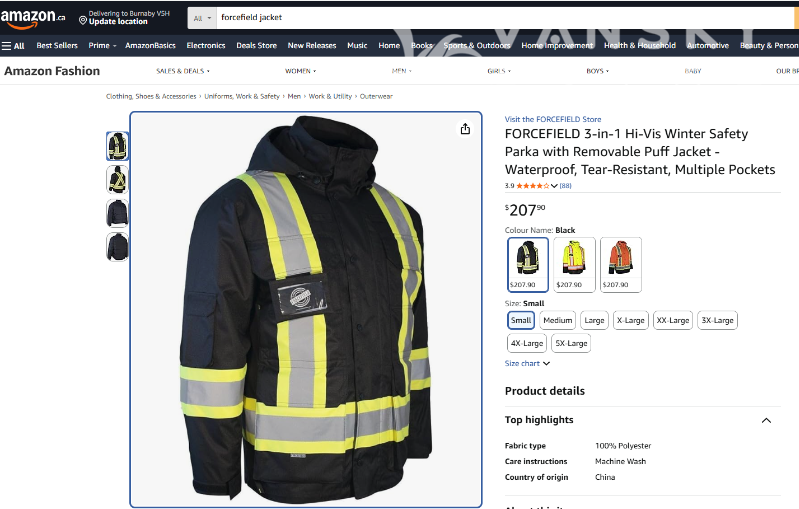The image size is (799, 509).
Task: Select the first jacket front-view thumbnail
Action: 118,146
